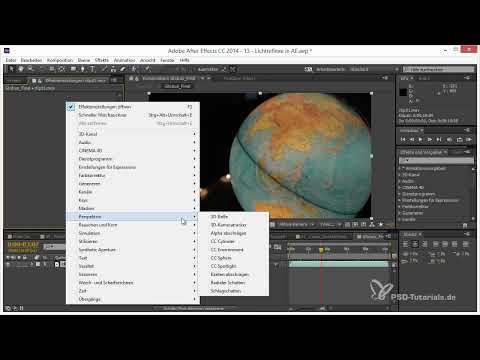Choose CC Sphere from Perspektive submenu
The height and width of the screenshot is (360, 480).
pos(234,258)
